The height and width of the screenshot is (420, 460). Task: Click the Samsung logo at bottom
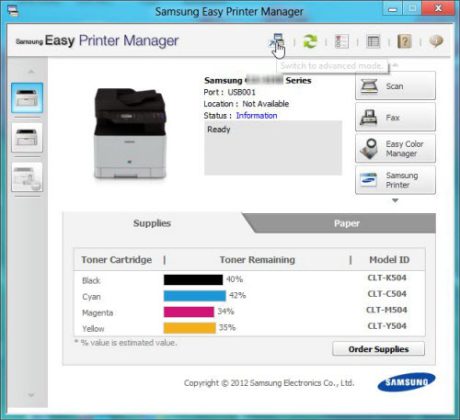click(x=406, y=382)
